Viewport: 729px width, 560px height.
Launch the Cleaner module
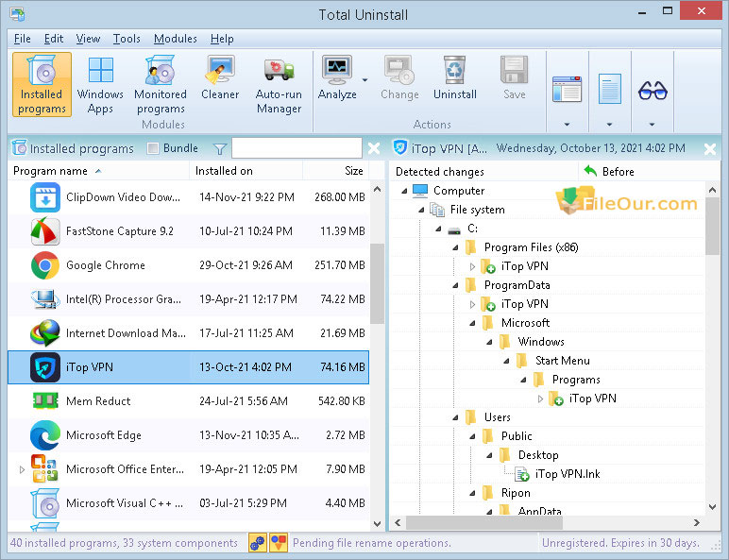click(x=220, y=78)
